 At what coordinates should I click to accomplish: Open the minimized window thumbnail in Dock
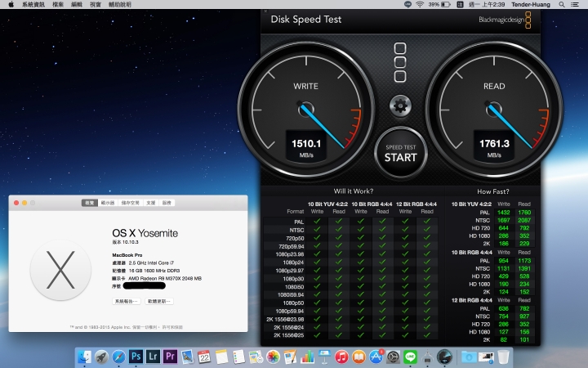(486, 357)
